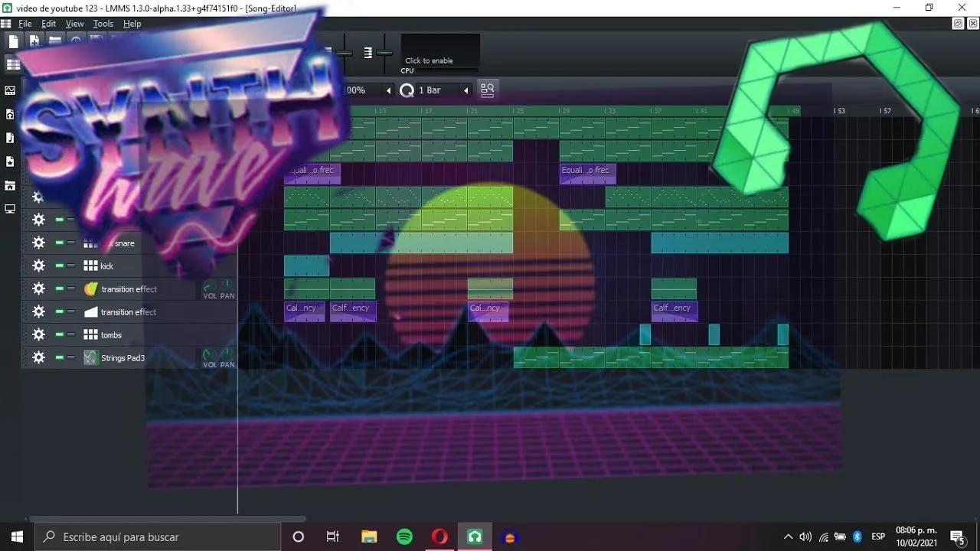Mute the snare track

60,243
